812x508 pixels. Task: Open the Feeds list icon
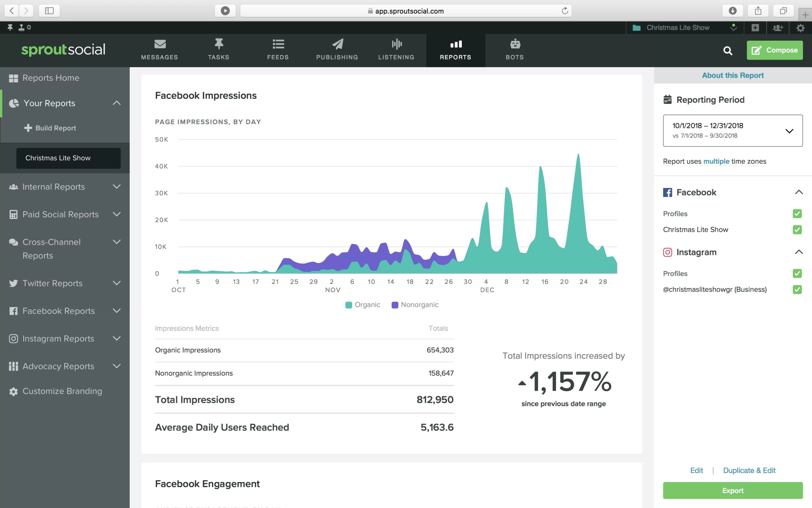pyautogui.click(x=278, y=44)
